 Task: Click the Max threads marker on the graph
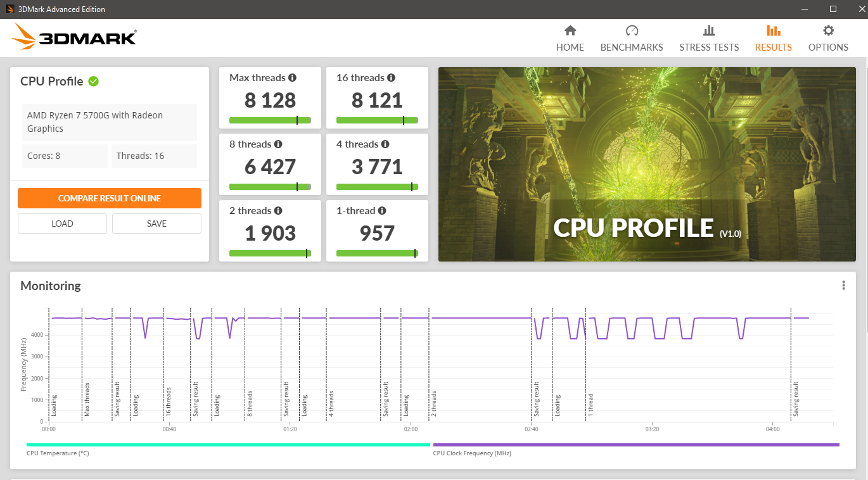87,400
